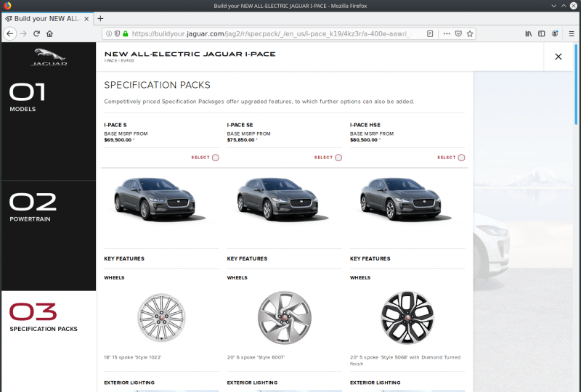Image resolution: width=581 pixels, height=392 pixels.
Task: Click the Style 5068 wheel description
Action: click(405, 361)
